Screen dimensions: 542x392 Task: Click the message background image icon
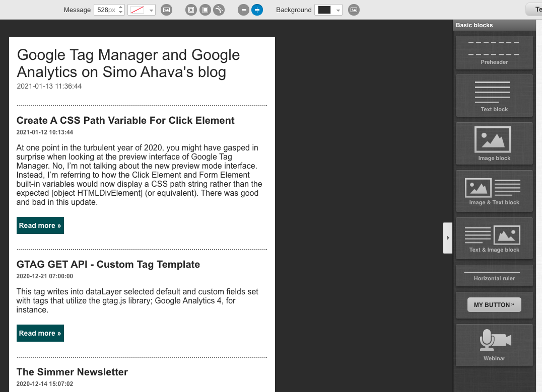167,10
